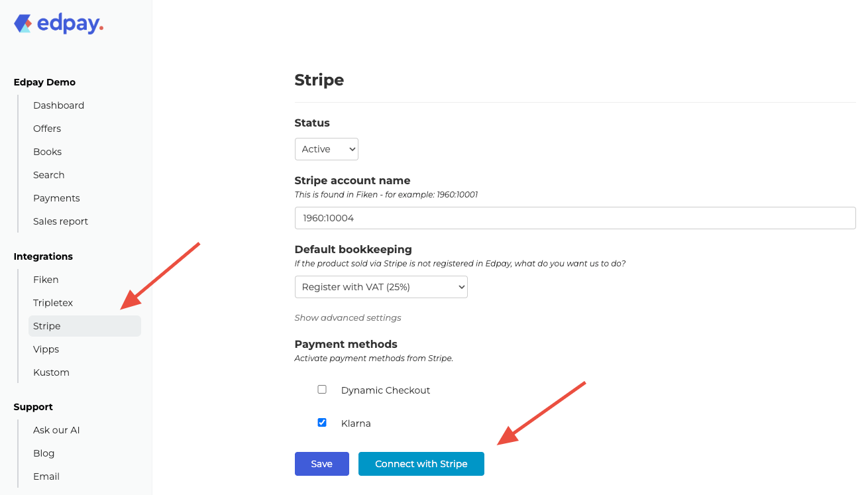This screenshot has width=868, height=495.
Task: Select the Fiken integration
Action: (46, 280)
